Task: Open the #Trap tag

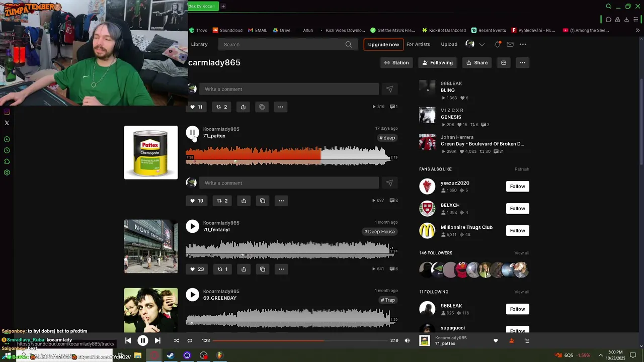Action: (x=388, y=300)
